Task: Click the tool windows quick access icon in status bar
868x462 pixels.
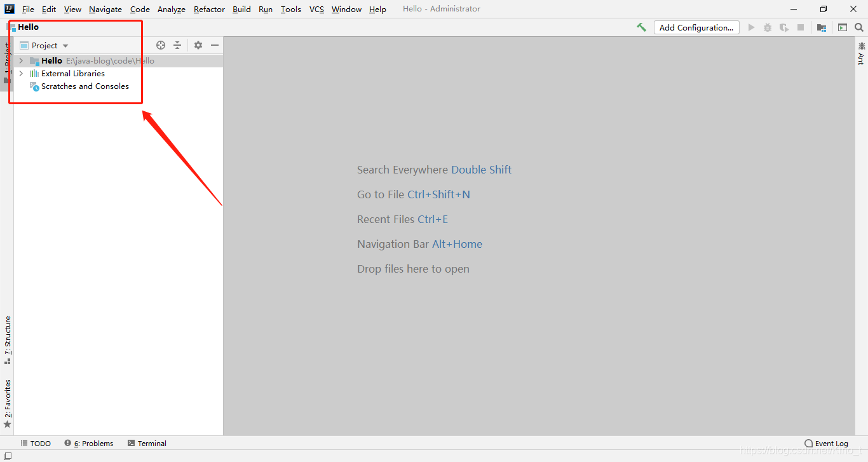Action: [7, 456]
